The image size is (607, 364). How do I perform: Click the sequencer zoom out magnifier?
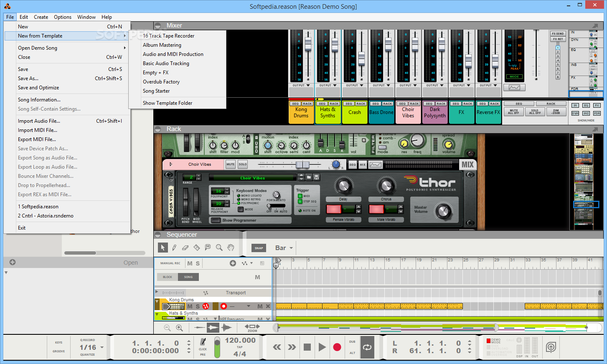167,328
